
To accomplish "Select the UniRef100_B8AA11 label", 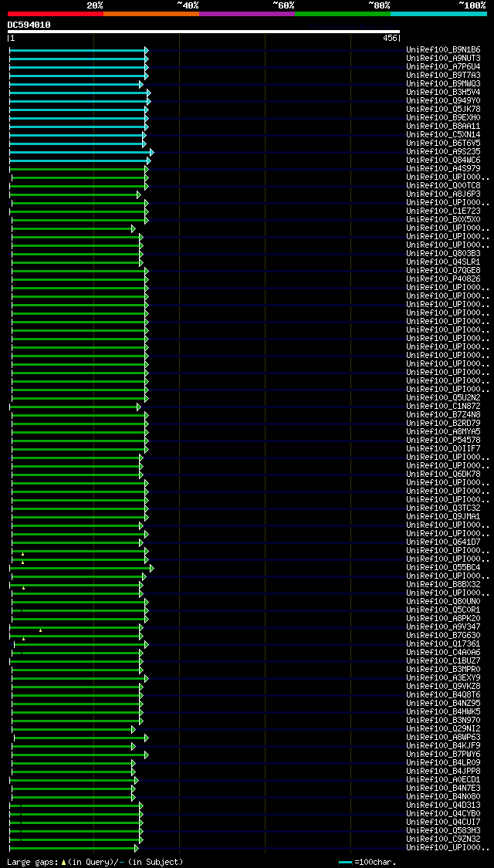I will click(443, 127).
